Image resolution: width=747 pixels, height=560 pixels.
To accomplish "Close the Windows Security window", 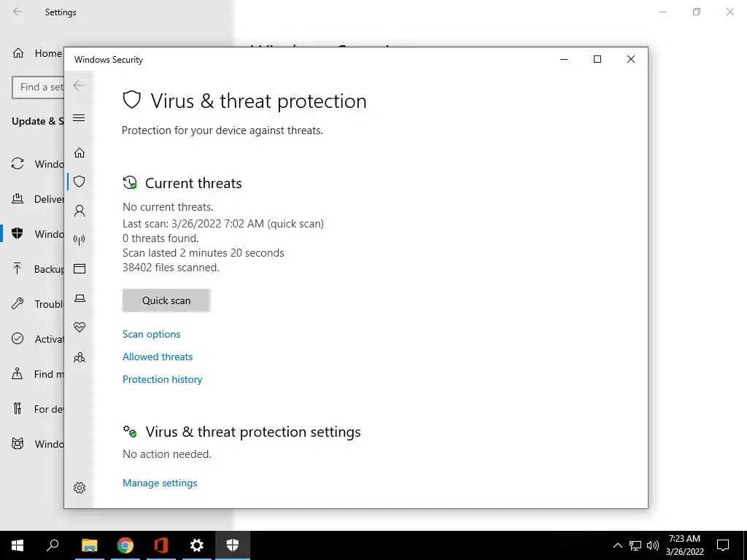I will click(x=631, y=59).
